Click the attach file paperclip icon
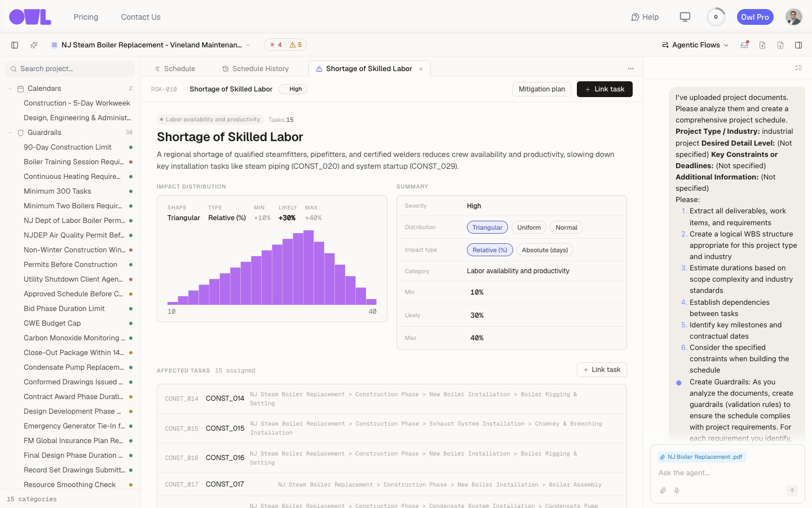Image resolution: width=812 pixels, height=508 pixels. (663, 491)
